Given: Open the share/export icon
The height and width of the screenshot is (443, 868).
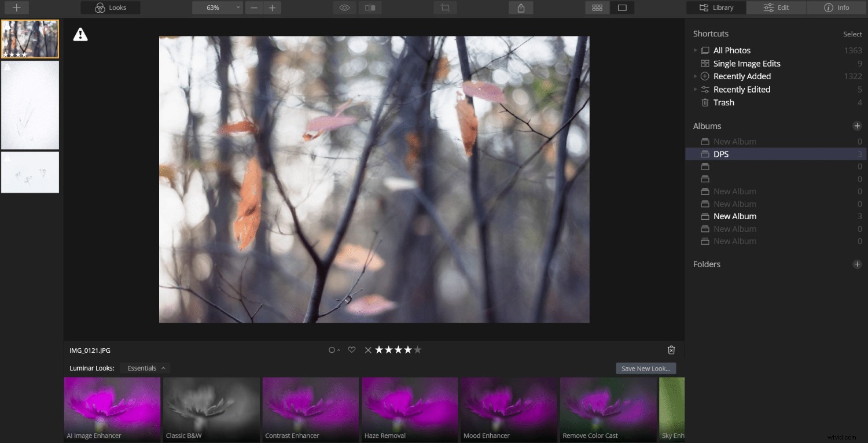Looking at the screenshot, I should [520, 8].
